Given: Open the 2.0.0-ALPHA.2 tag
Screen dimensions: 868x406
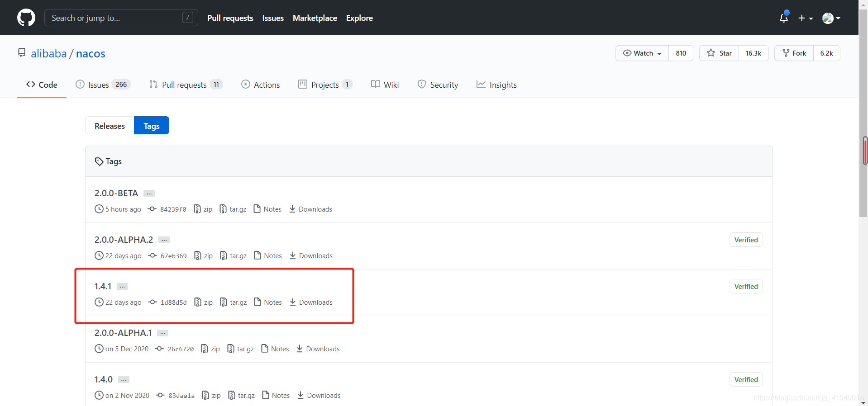Looking at the screenshot, I should [x=124, y=240].
